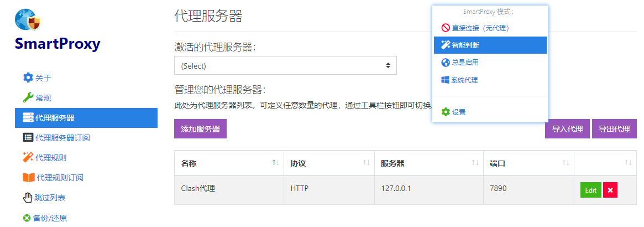The image size is (644, 227).
Task: Click the 导入代理 button
Action: click(567, 128)
